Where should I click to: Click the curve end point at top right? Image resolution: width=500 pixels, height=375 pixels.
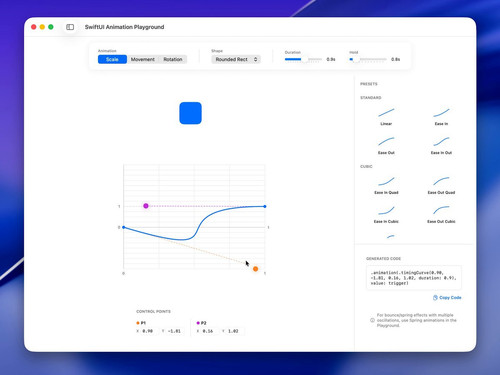pyautogui.click(x=265, y=206)
